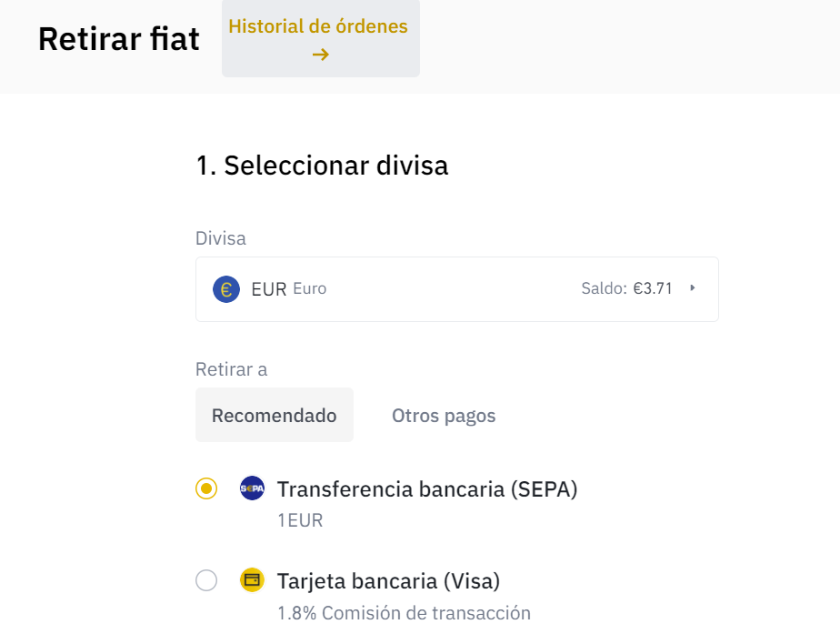Select the Tarjeta bancaria (Visa) radio button
840x634 pixels.
(206, 580)
